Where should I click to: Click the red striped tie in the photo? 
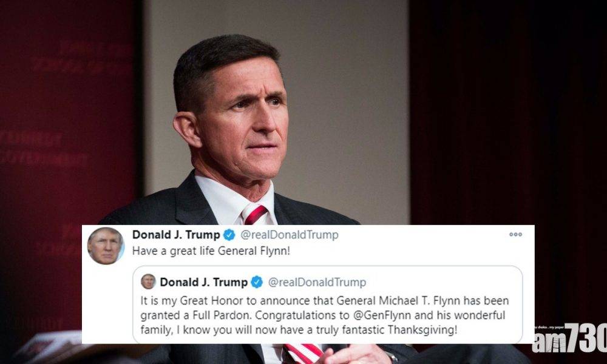coord(256,214)
